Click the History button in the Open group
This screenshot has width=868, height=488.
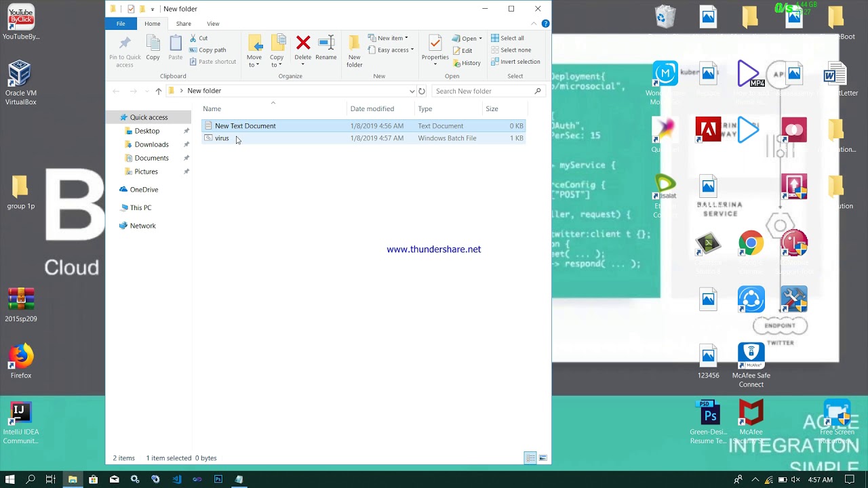(x=467, y=63)
